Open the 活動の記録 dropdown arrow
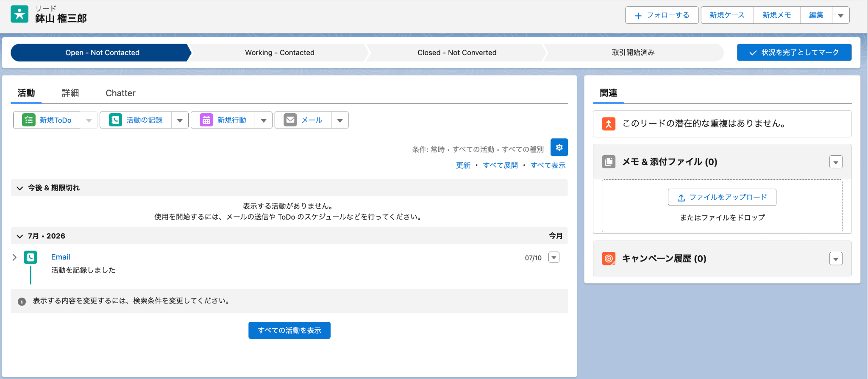The width and height of the screenshot is (868, 379). point(180,120)
